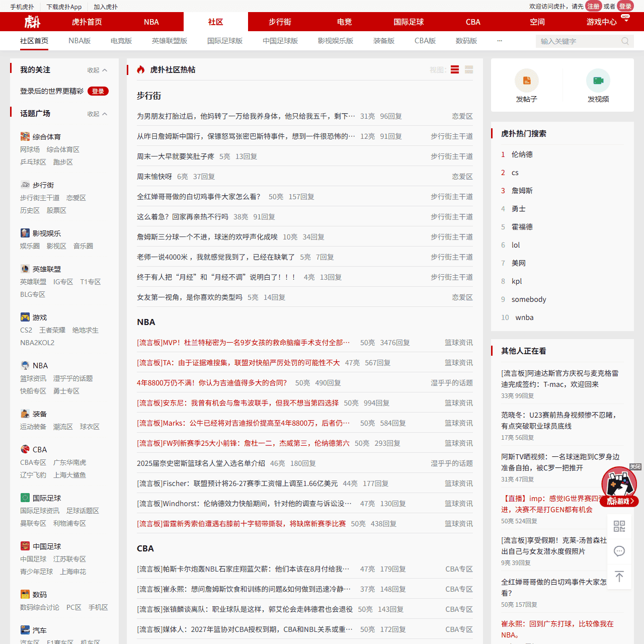Viewport: 644px width, 644px height.
Task: Click the 发视频 video upload icon
Action: point(598,79)
